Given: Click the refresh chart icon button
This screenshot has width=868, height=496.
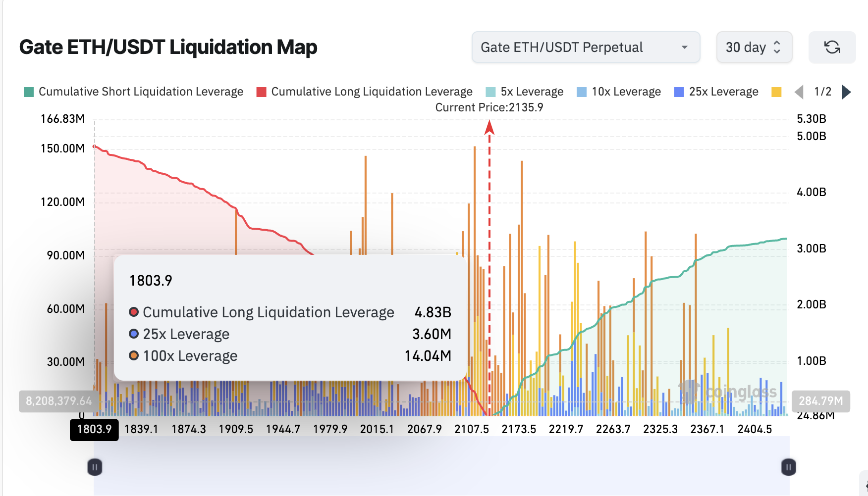Looking at the screenshot, I should [832, 48].
